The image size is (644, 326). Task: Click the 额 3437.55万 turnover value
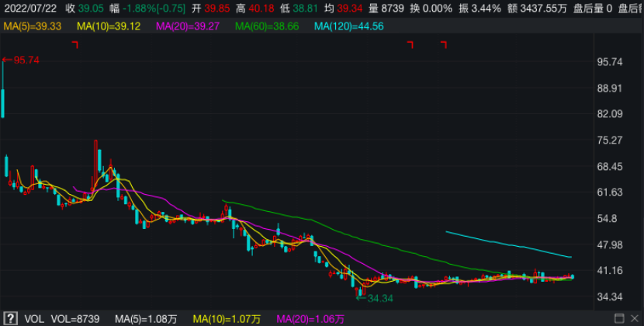coord(535,8)
